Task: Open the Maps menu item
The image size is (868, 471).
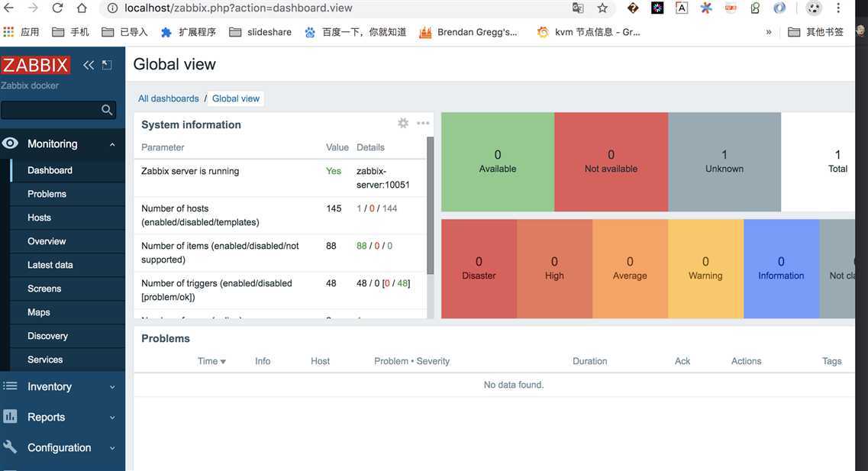Action: click(x=67, y=312)
